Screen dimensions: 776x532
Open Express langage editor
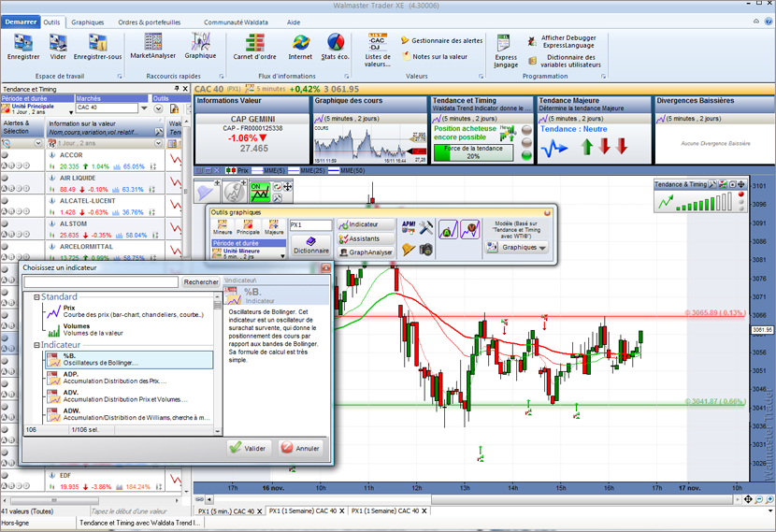[506, 51]
